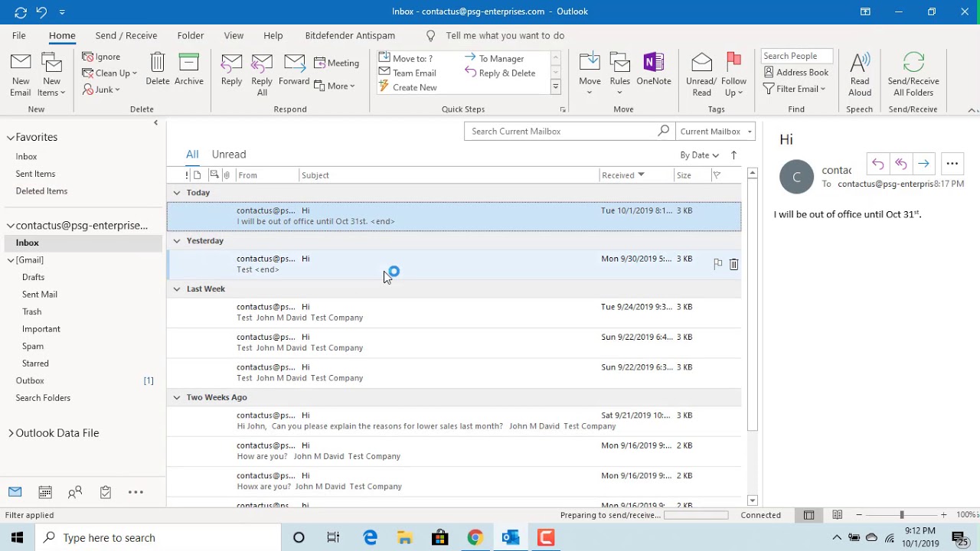The height and width of the screenshot is (551, 980).
Task: Open the Outbox folder
Action: pyautogui.click(x=30, y=380)
